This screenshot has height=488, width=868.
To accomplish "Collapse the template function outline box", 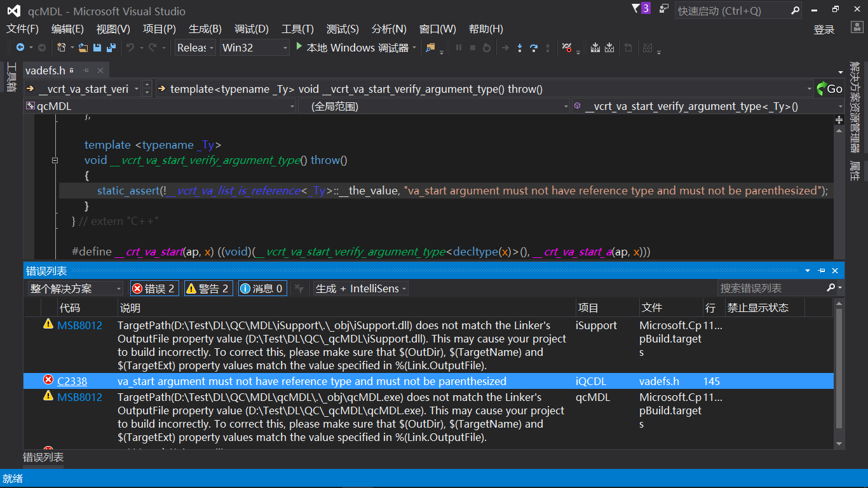I will pyautogui.click(x=55, y=161).
